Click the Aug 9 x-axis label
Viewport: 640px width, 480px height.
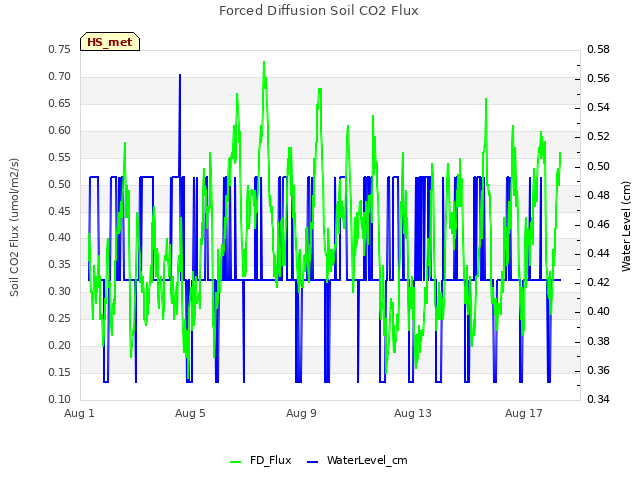coord(301,413)
